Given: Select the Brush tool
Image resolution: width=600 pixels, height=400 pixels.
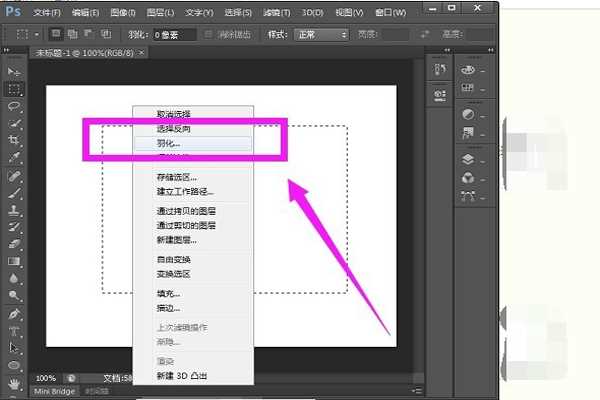Looking at the screenshot, I should pyautogui.click(x=14, y=193).
